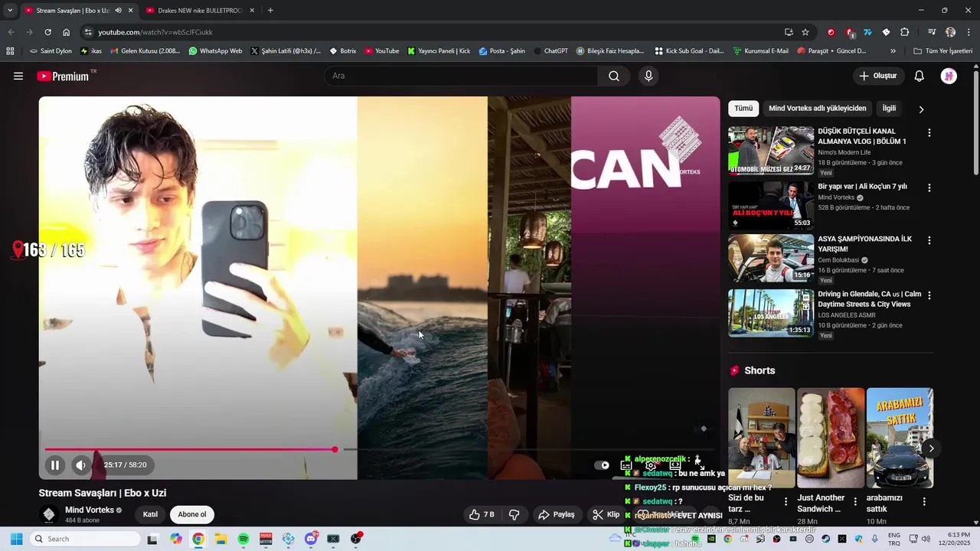
Task: Open the Mind Vorteks channel name link
Action: [90, 510]
